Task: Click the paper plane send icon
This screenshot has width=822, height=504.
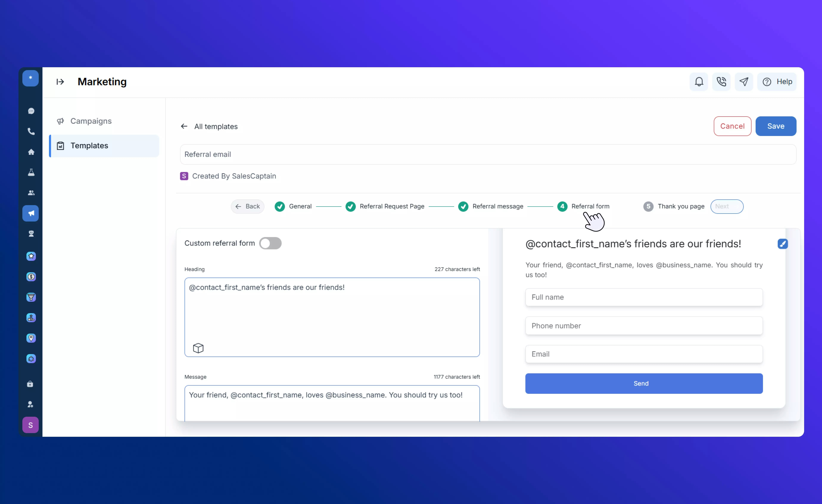Action: coord(744,82)
